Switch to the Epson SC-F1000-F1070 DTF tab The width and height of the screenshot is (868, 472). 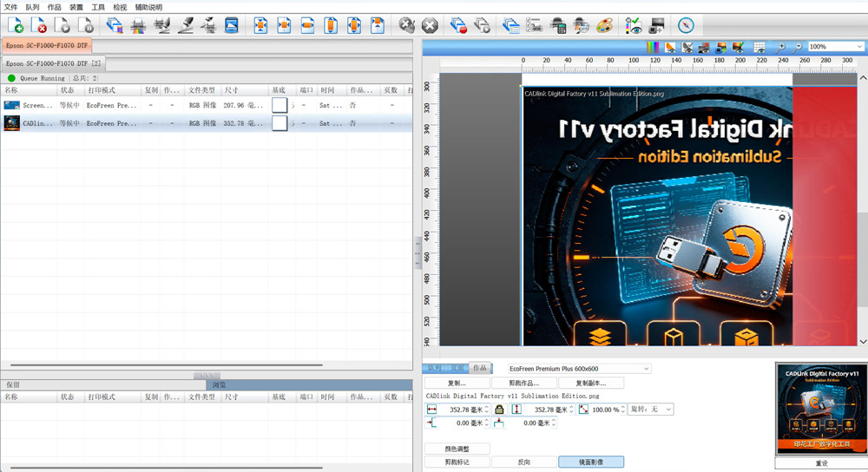tap(47, 45)
